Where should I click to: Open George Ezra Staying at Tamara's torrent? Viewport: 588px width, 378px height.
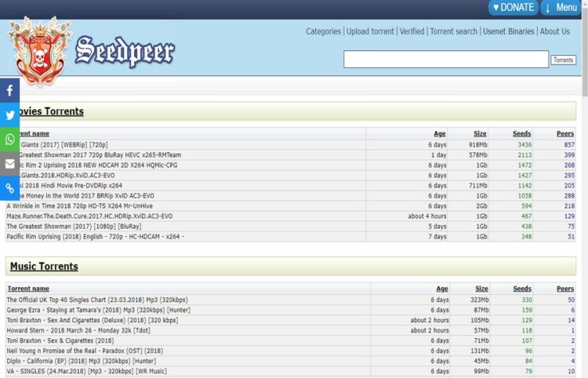point(98,310)
